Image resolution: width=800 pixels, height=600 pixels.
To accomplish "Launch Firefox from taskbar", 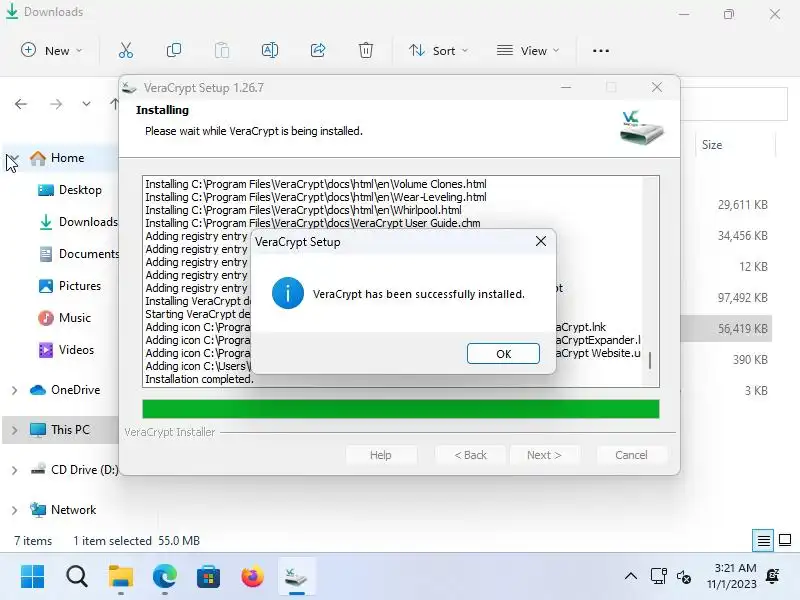I will click(x=253, y=577).
